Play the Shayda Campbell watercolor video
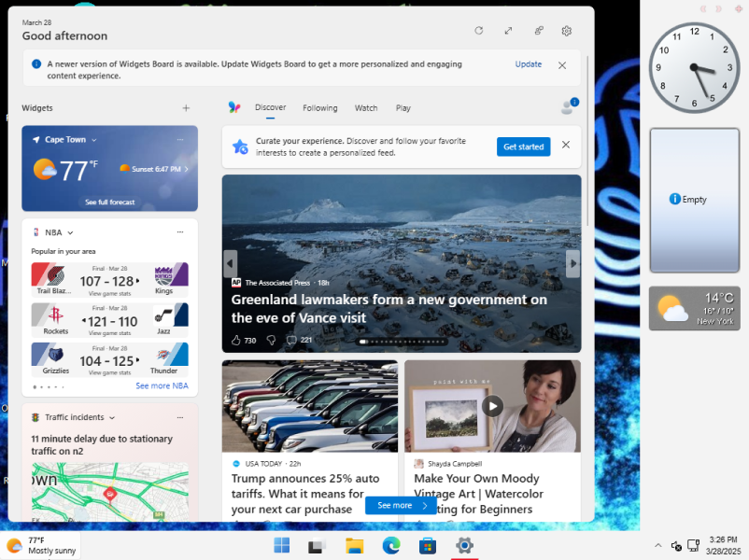 (x=492, y=407)
